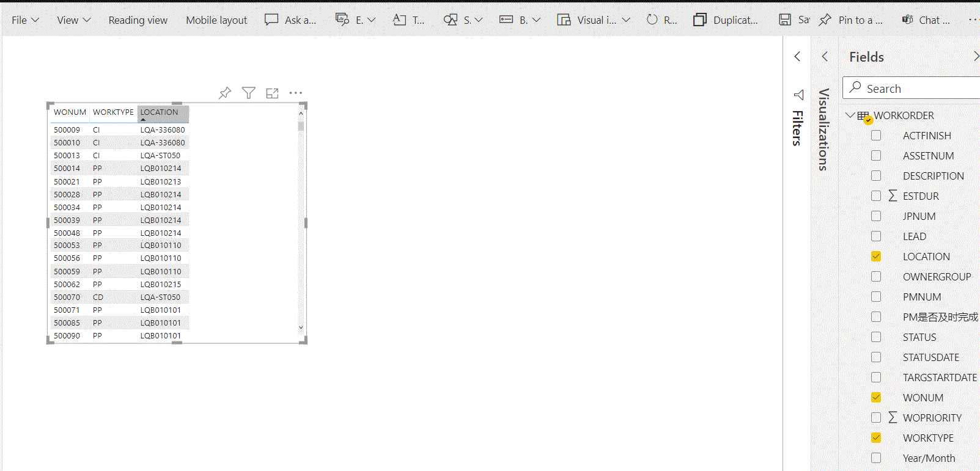Enter focus mode for the table visual
Image resolution: width=980 pixels, height=471 pixels.
pos(272,93)
